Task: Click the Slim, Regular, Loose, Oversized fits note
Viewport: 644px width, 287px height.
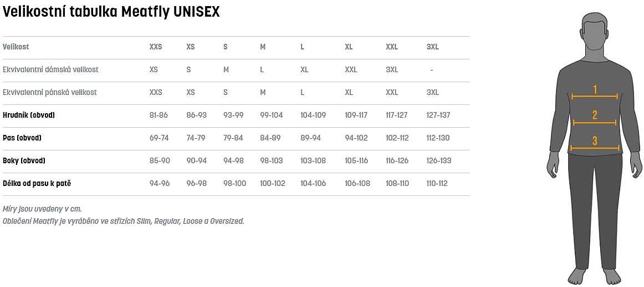Action: 123,221
